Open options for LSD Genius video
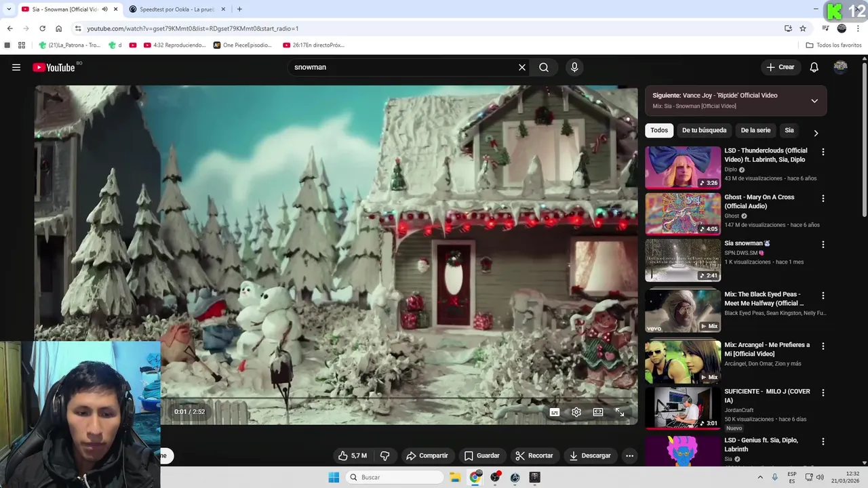This screenshot has width=868, height=488. click(x=823, y=441)
